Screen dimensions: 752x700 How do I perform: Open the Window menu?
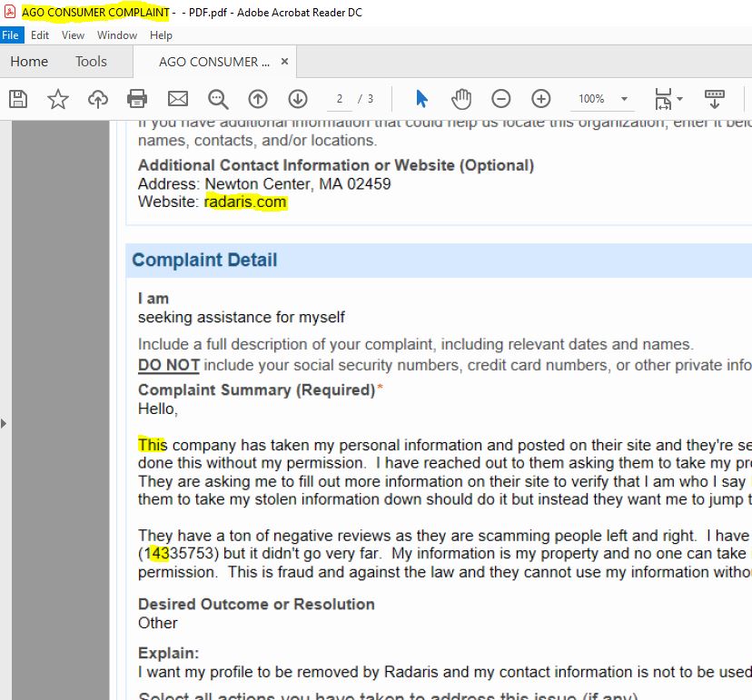coord(117,35)
